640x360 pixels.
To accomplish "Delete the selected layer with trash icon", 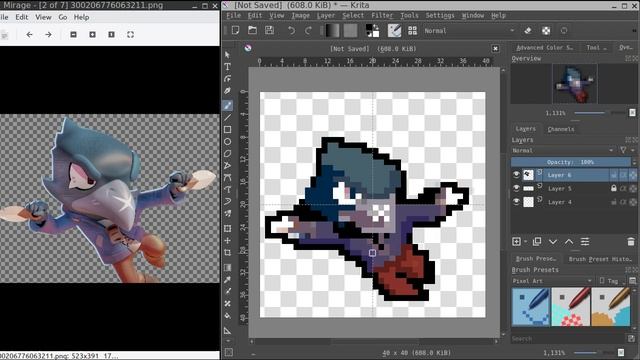I will [x=631, y=242].
